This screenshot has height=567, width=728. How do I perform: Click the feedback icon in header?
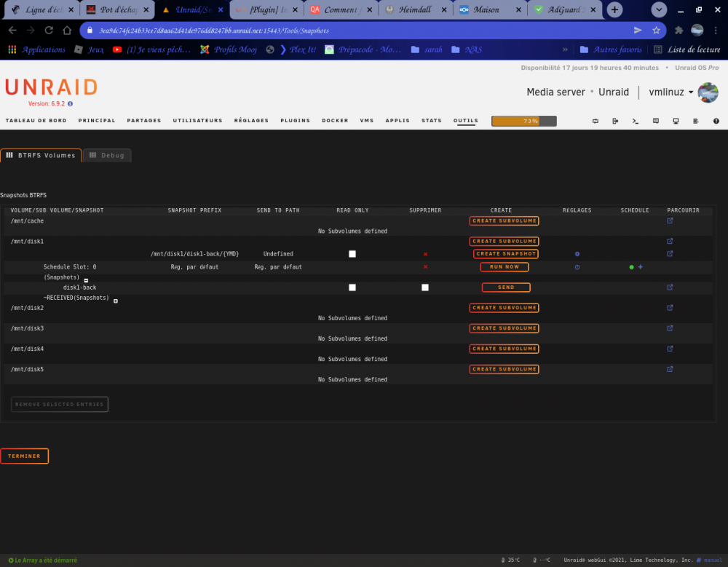656,122
